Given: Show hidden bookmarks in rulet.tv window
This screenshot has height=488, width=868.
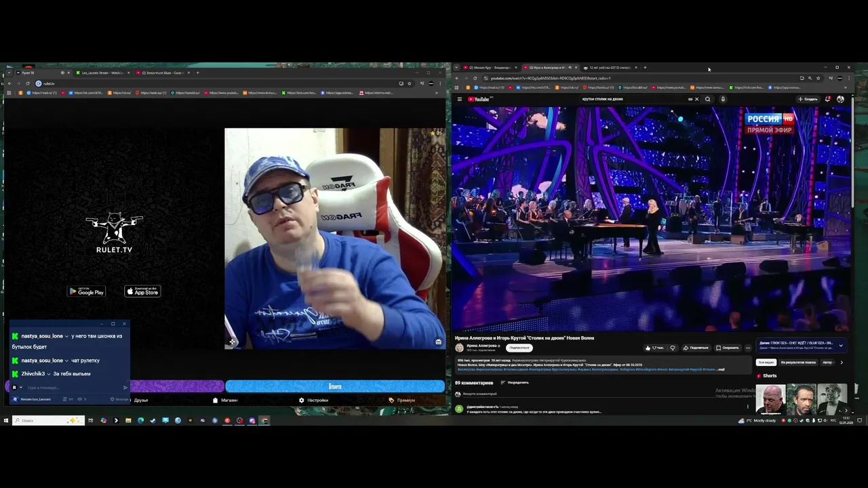Looking at the screenshot, I should click(436, 93).
